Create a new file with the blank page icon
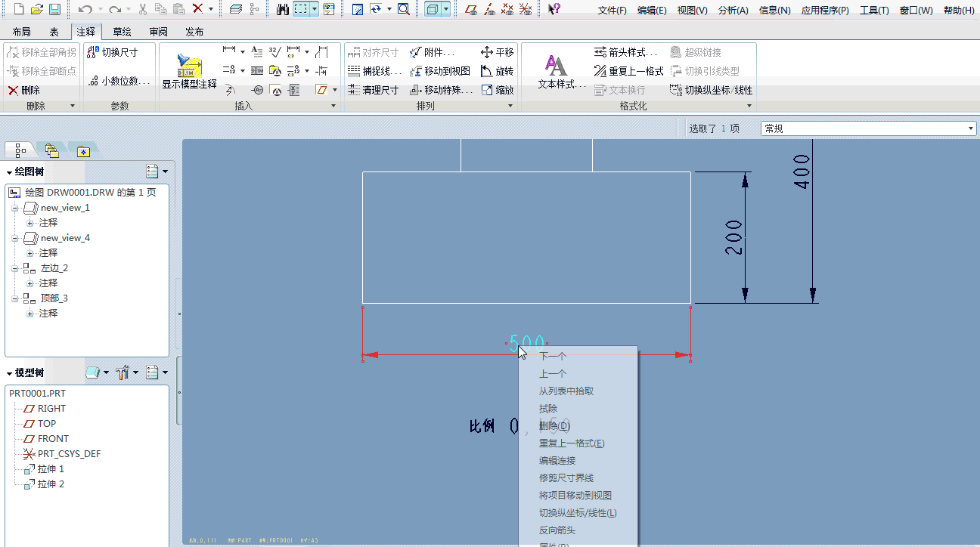 [18, 9]
